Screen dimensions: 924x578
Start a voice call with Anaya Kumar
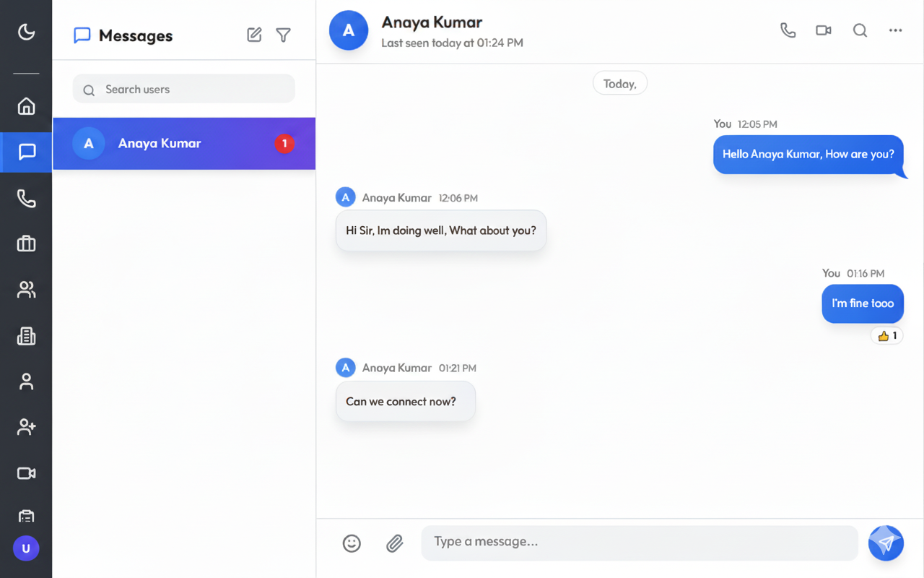[788, 30]
